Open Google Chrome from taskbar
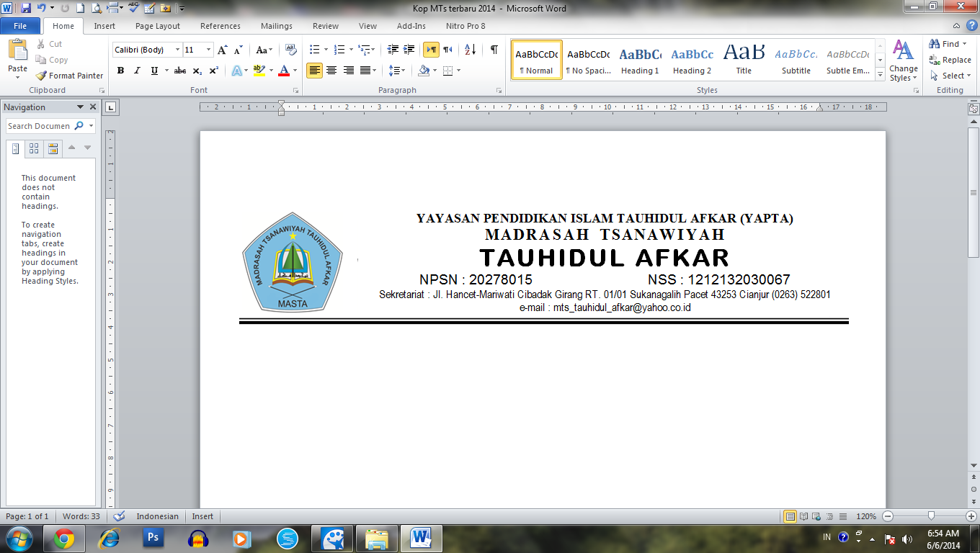The height and width of the screenshot is (553, 980). (x=64, y=538)
